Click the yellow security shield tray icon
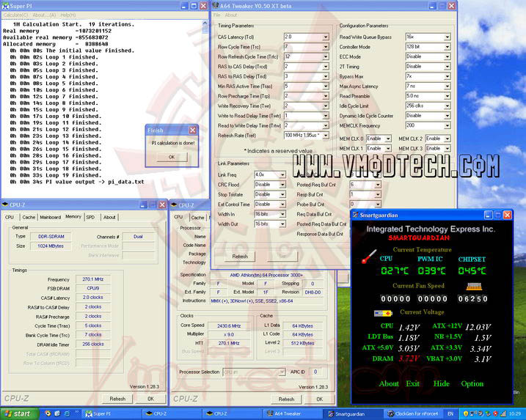The image size is (526, 420). point(466,413)
